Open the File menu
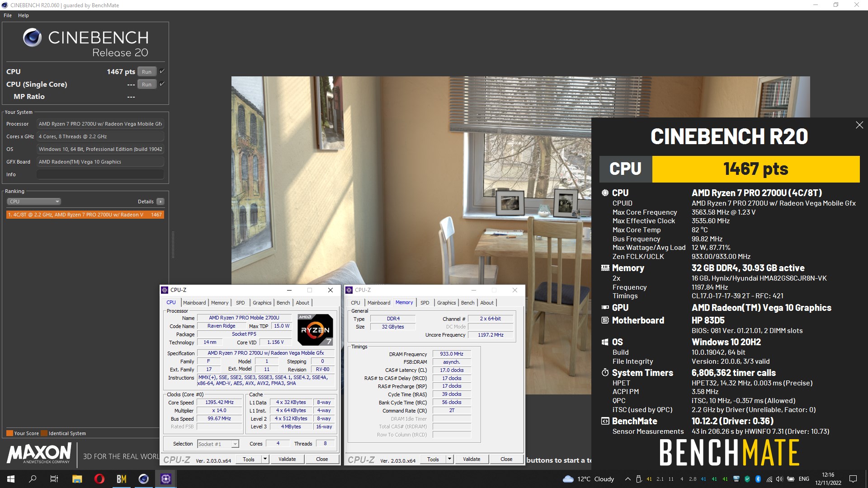The width and height of the screenshot is (868, 488). (x=8, y=15)
